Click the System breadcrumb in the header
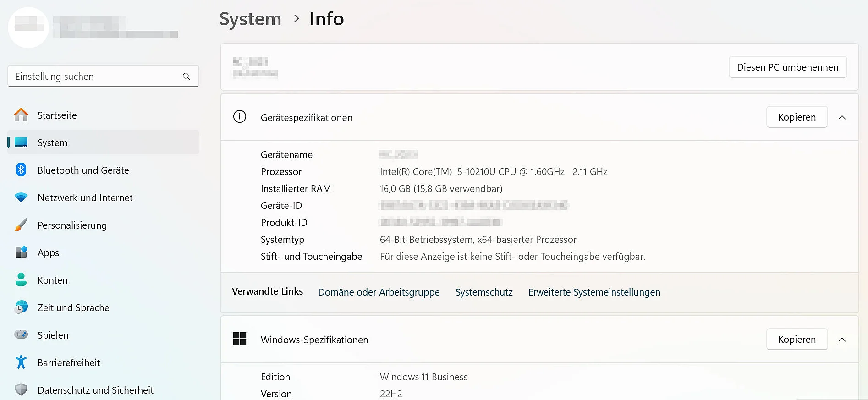 pos(250,19)
